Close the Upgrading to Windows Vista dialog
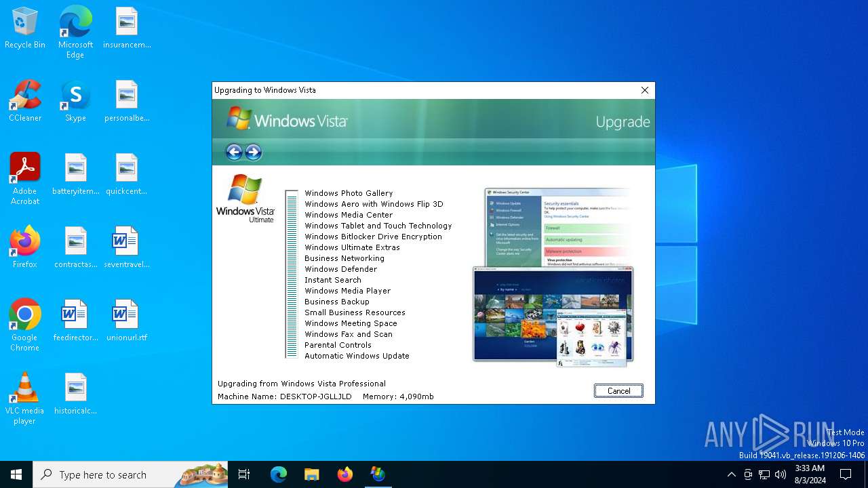This screenshot has height=488, width=868. point(645,90)
